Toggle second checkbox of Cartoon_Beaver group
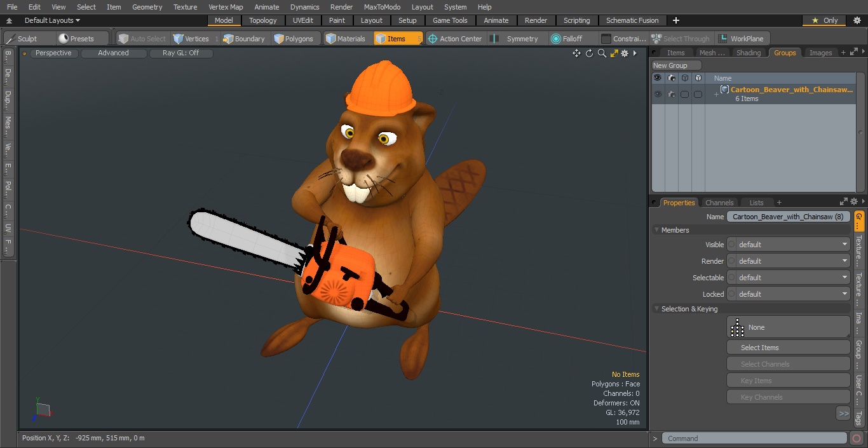Screen dimensions: 868x448 tap(698, 94)
